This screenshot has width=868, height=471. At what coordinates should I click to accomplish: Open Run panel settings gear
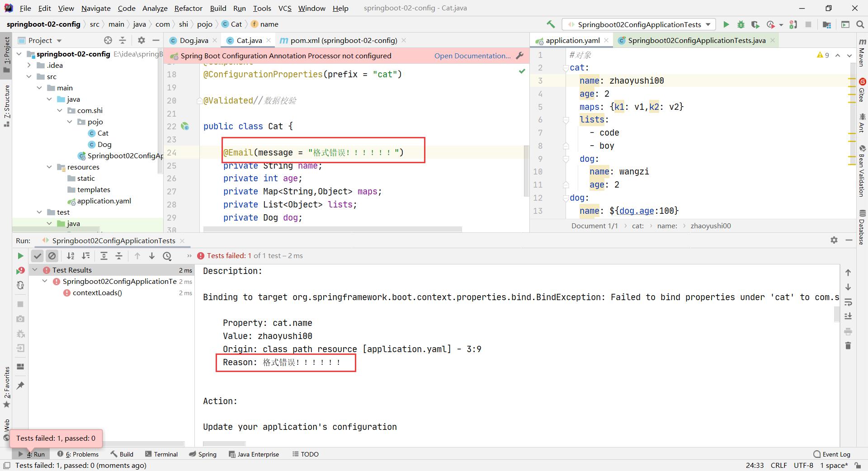pos(834,240)
